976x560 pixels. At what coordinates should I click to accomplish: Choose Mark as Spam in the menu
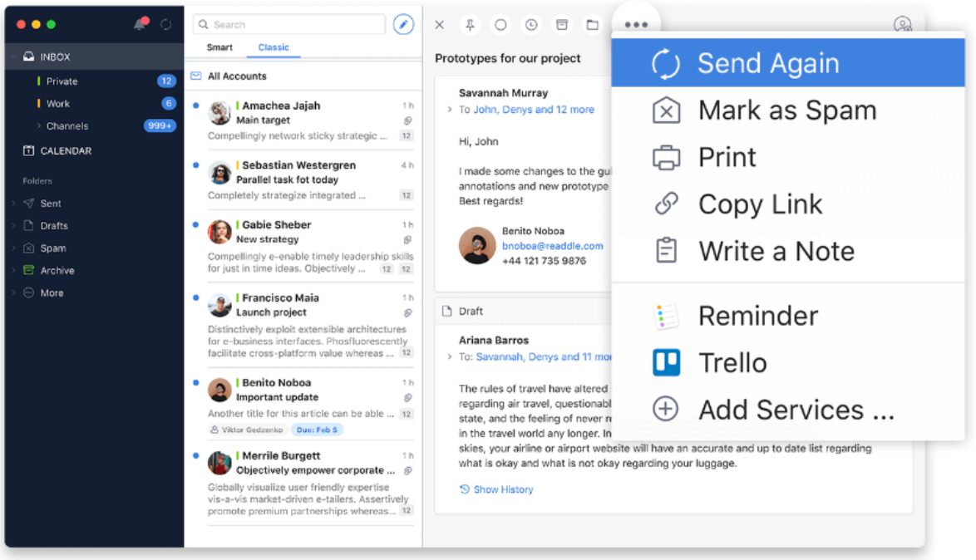click(786, 111)
